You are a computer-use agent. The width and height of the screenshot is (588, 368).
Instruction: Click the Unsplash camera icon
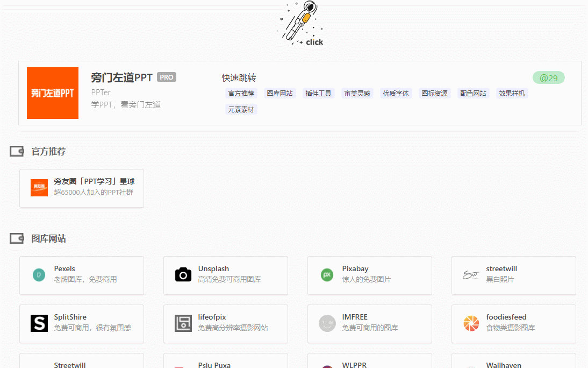183,275
